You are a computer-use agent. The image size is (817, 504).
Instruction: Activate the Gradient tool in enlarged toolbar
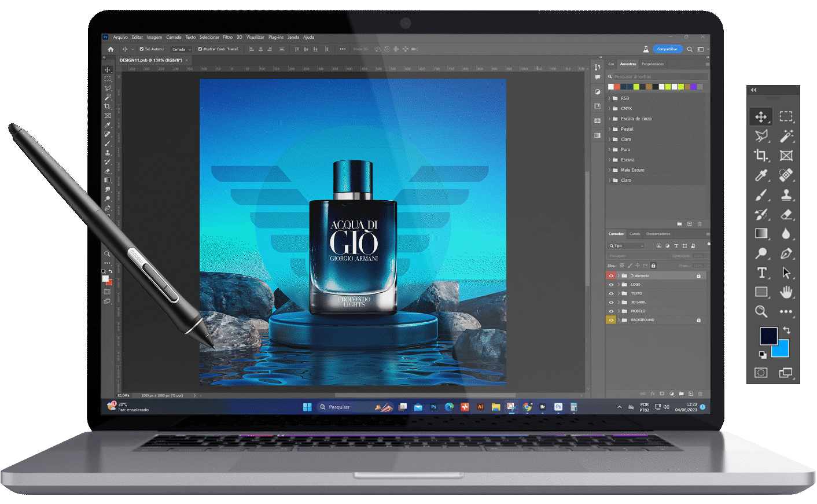point(761,234)
